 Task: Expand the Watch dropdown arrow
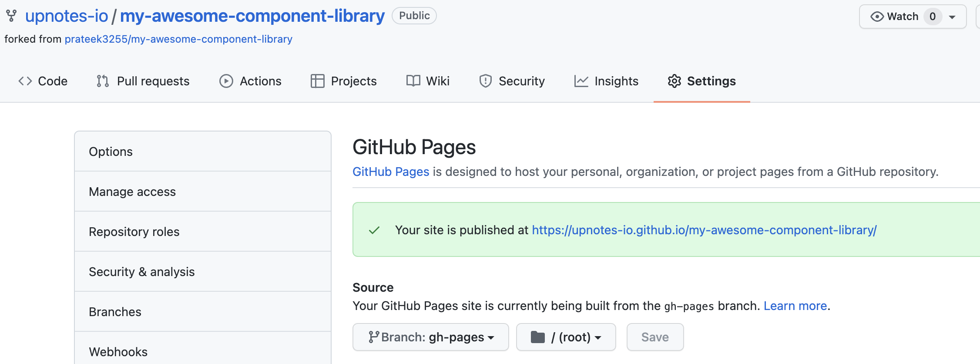[952, 17]
